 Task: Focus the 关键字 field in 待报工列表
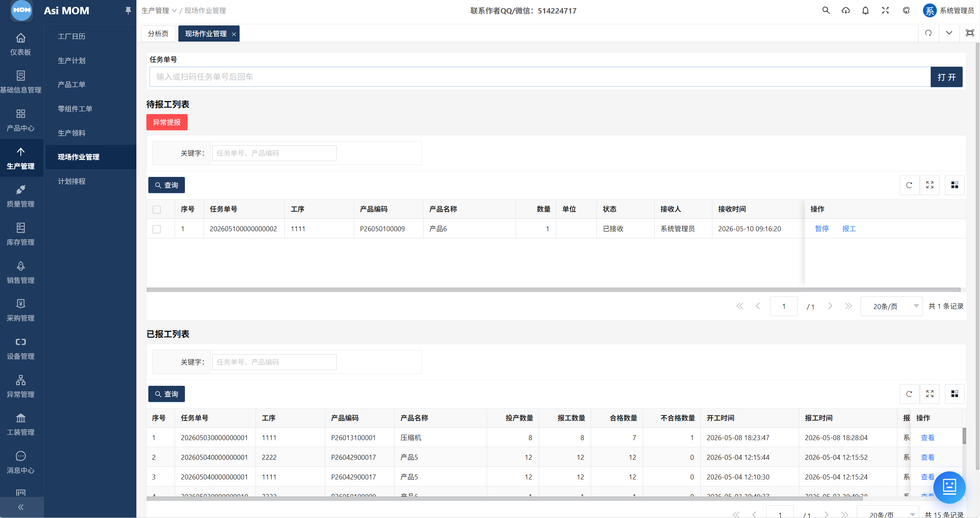(274, 153)
